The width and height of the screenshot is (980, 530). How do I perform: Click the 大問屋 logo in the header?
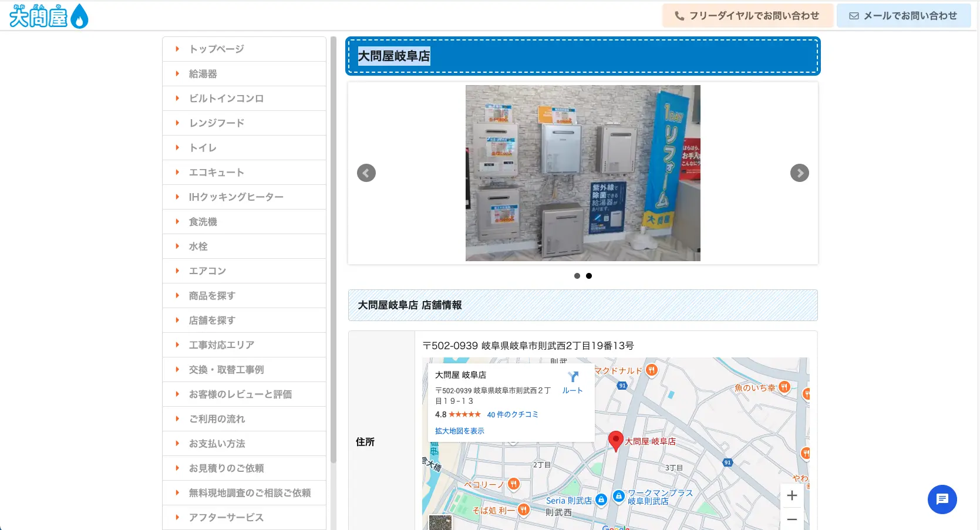[49, 16]
